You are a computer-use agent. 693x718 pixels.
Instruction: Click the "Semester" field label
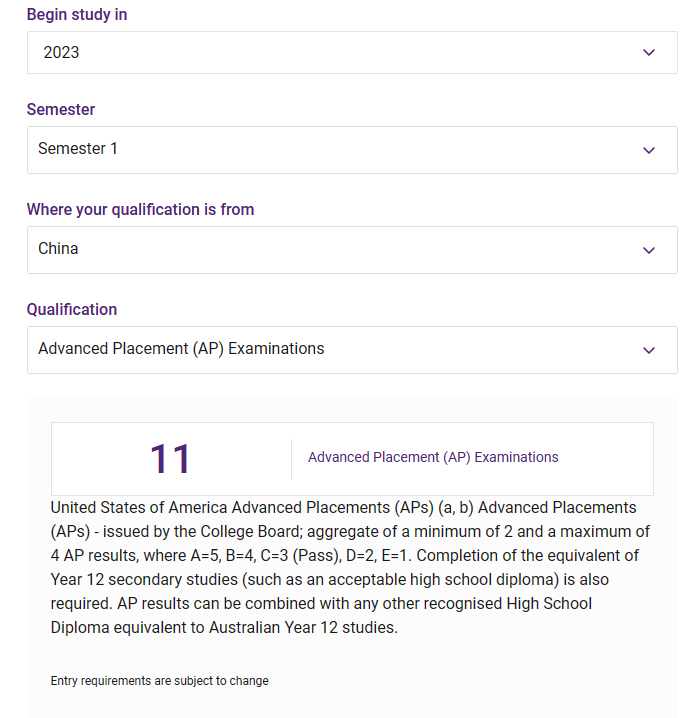click(61, 109)
